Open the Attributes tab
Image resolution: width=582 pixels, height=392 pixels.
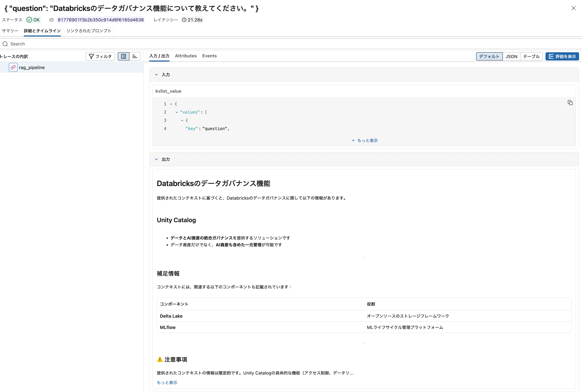click(186, 56)
